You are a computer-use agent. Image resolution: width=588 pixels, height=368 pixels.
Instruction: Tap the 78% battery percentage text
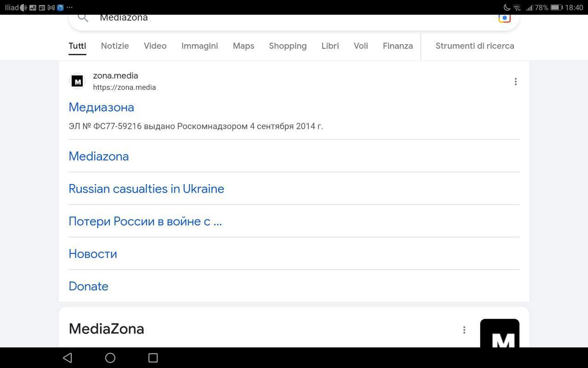coord(542,7)
